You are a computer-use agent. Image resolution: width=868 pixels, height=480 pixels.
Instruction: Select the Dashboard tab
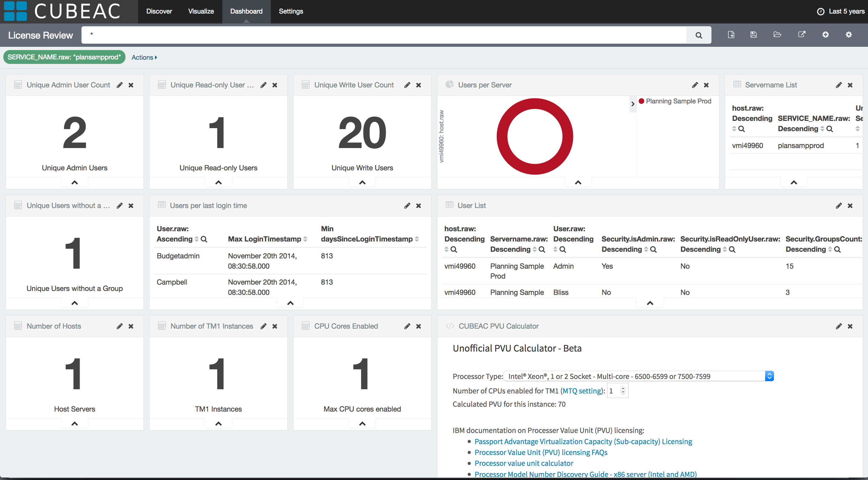[x=246, y=11]
